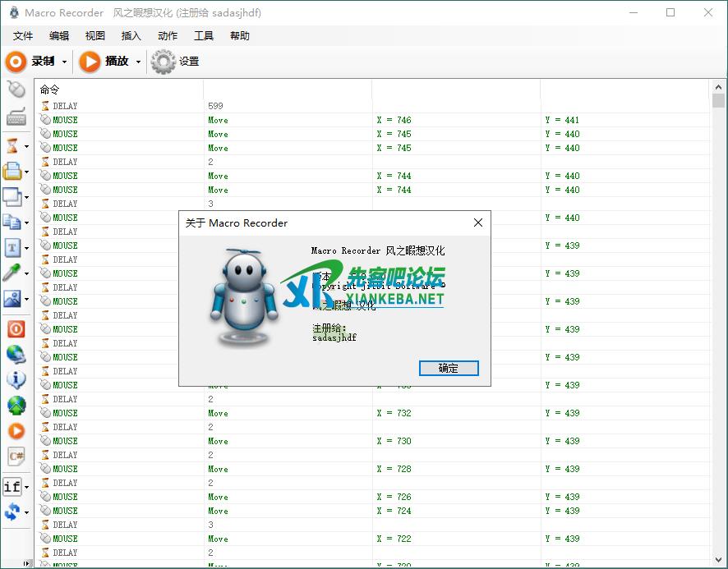
Task: Click the C# script icon
Action: click(16, 455)
